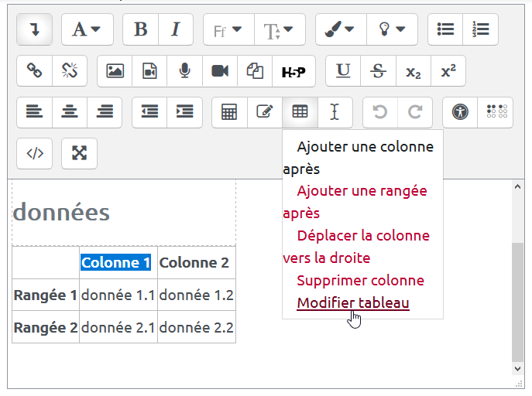Screen dimensions: 532x396
Task: Toggle bold text formatting
Action: 140,30
